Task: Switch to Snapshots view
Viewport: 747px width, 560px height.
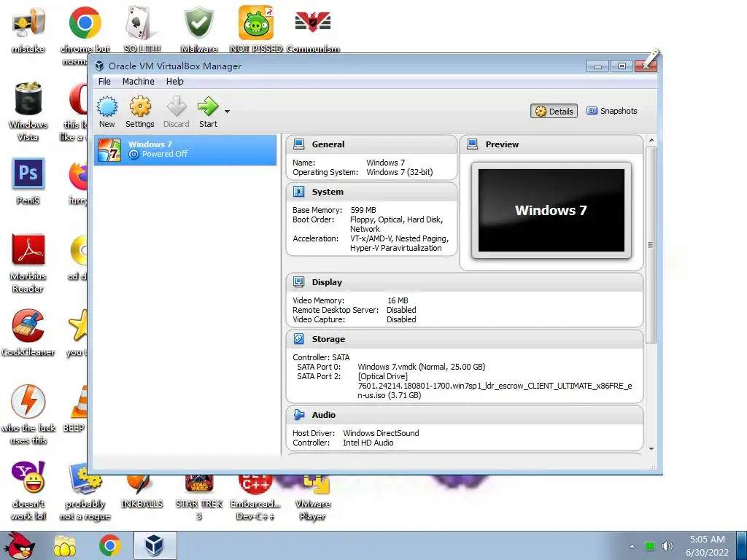Action: pos(612,111)
